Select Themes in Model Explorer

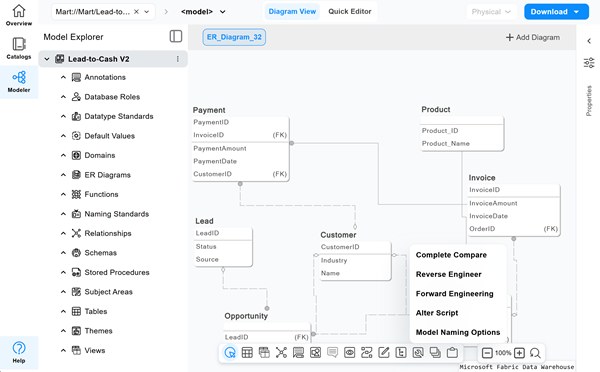[x=98, y=331]
